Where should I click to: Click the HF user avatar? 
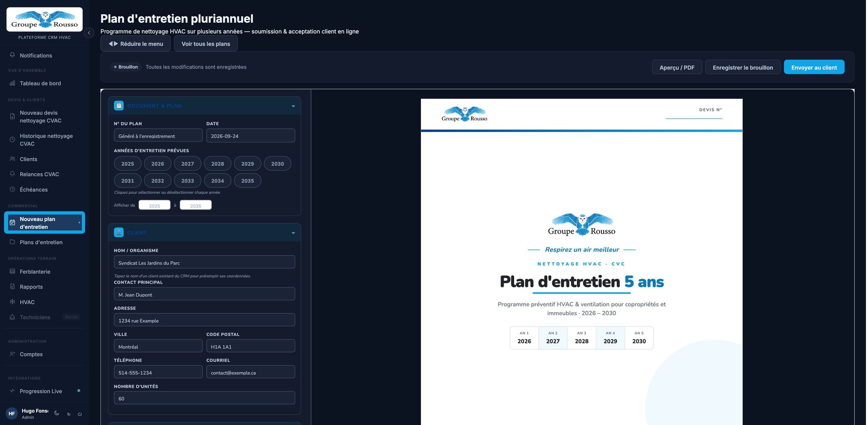pos(12,413)
